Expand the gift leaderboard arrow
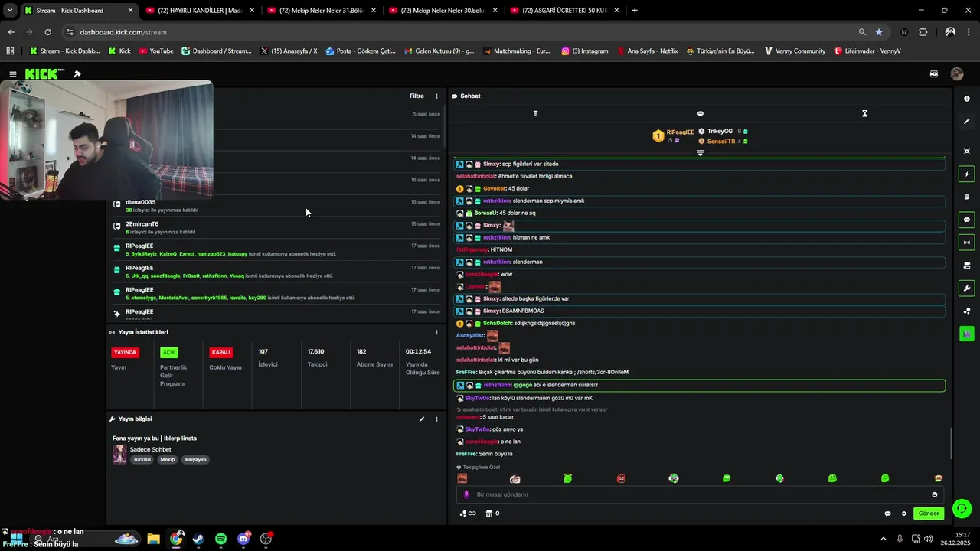This screenshot has width=980, height=551. coord(700,153)
